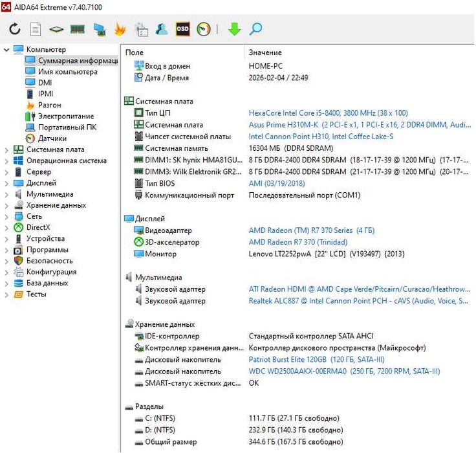Select Имя компьютера tree item
This screenshot has height=453, width=476.
coord(61,72)
